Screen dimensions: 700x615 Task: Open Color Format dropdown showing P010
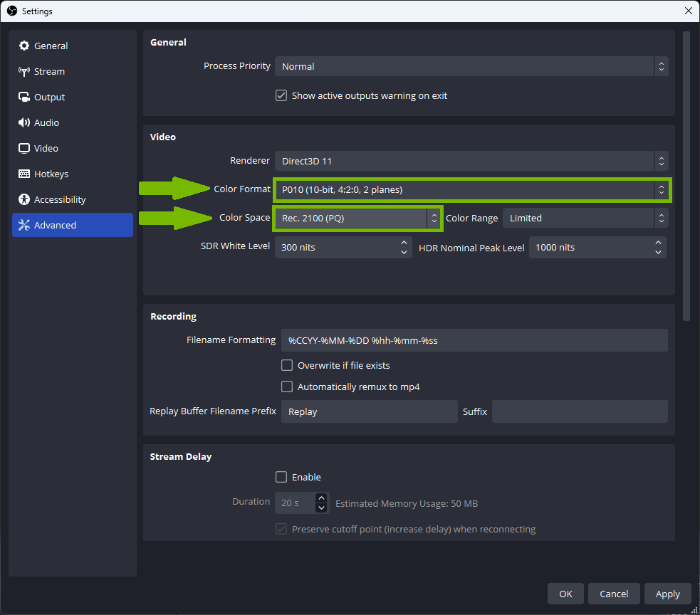point(471,189)
